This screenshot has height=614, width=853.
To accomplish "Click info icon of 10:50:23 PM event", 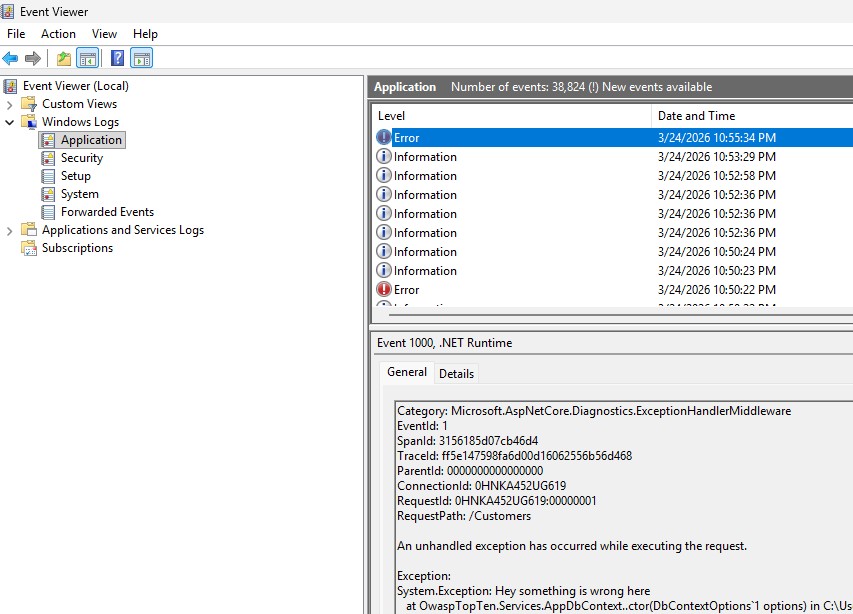I will click(384, 270).
